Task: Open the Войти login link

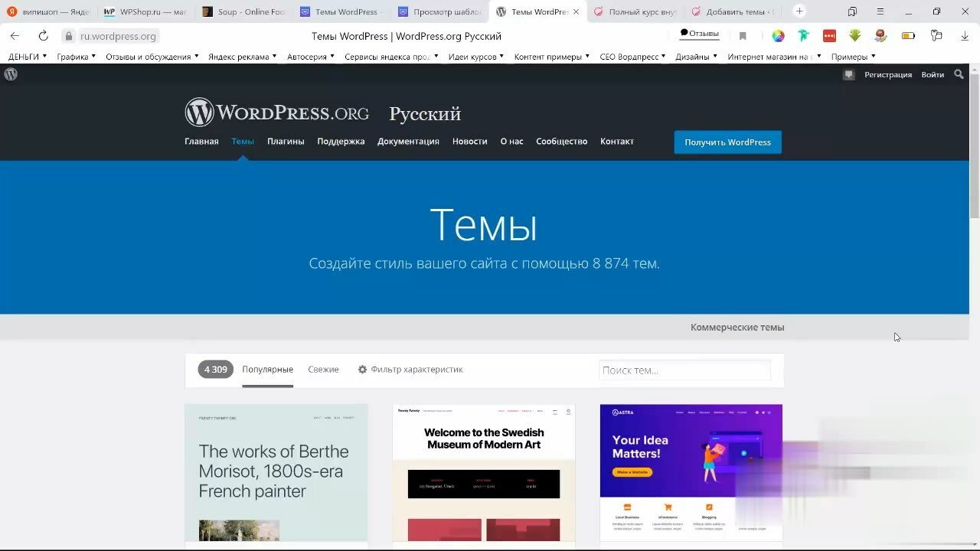Action: tap(933, 74)
